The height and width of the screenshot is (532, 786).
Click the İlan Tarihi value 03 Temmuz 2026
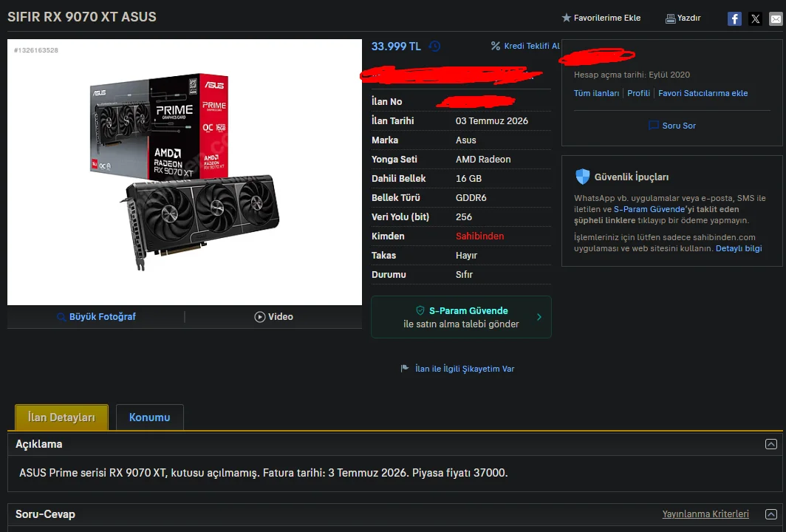point(492,121)
